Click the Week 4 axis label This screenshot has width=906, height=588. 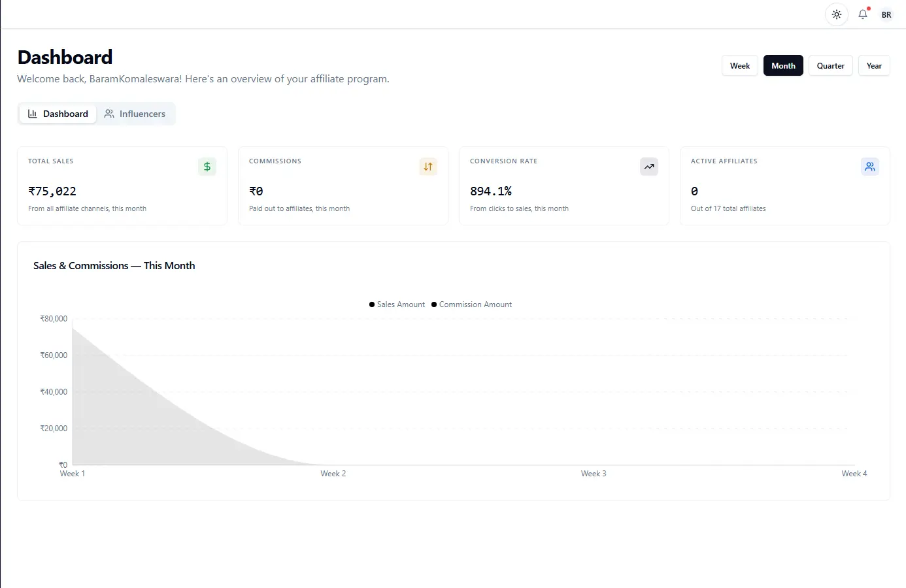[x=854, y=474]
